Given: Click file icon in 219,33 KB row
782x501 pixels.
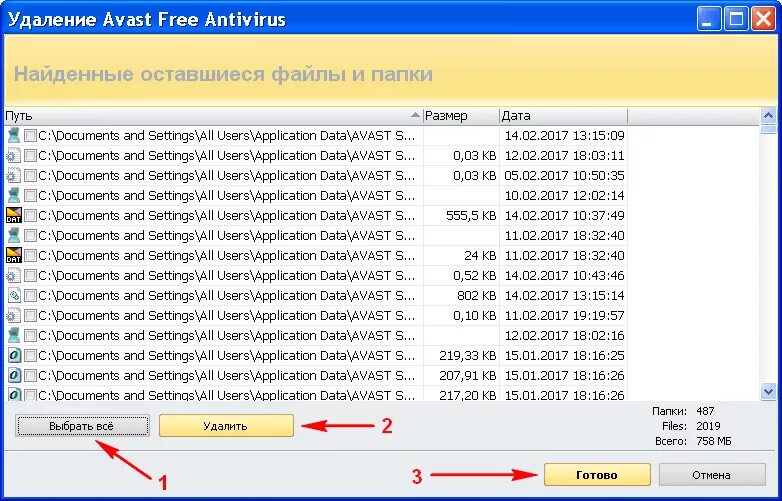Looking at the screenshot, I should (x=13, y=355).
